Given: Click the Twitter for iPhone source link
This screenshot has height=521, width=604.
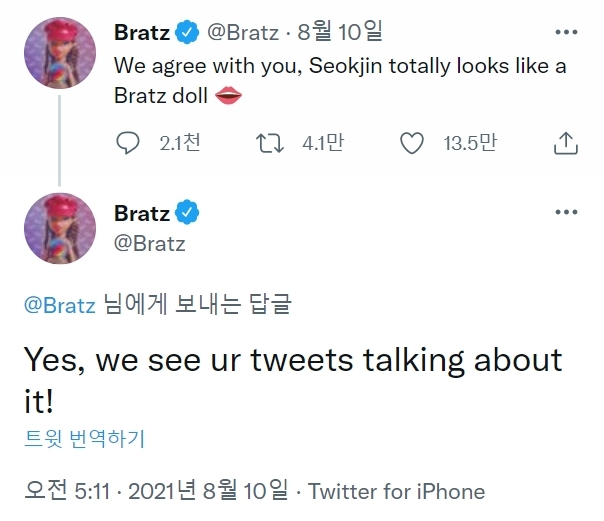Looking at the screenshot, I should click(x=396, y=491).
